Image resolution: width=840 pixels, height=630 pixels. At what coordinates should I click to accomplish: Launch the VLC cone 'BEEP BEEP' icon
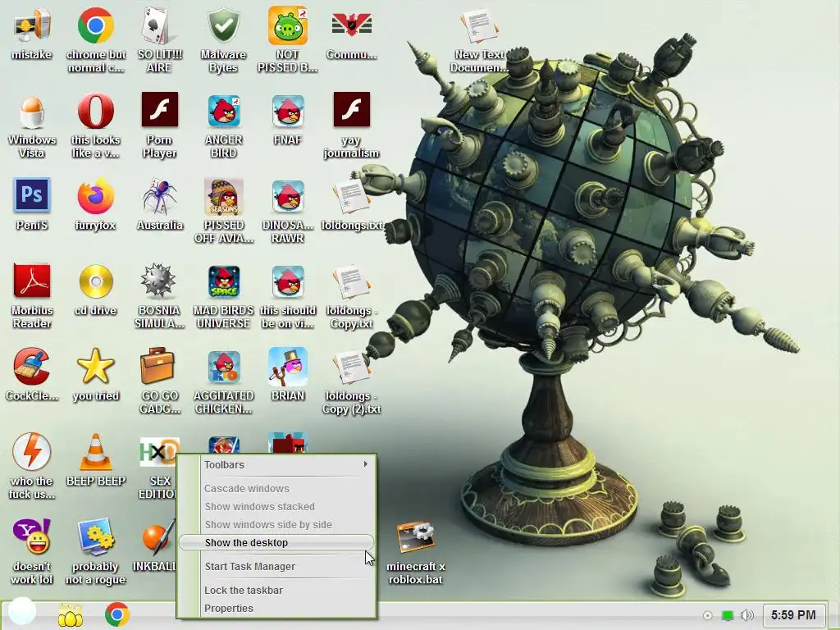coord(95,453)
